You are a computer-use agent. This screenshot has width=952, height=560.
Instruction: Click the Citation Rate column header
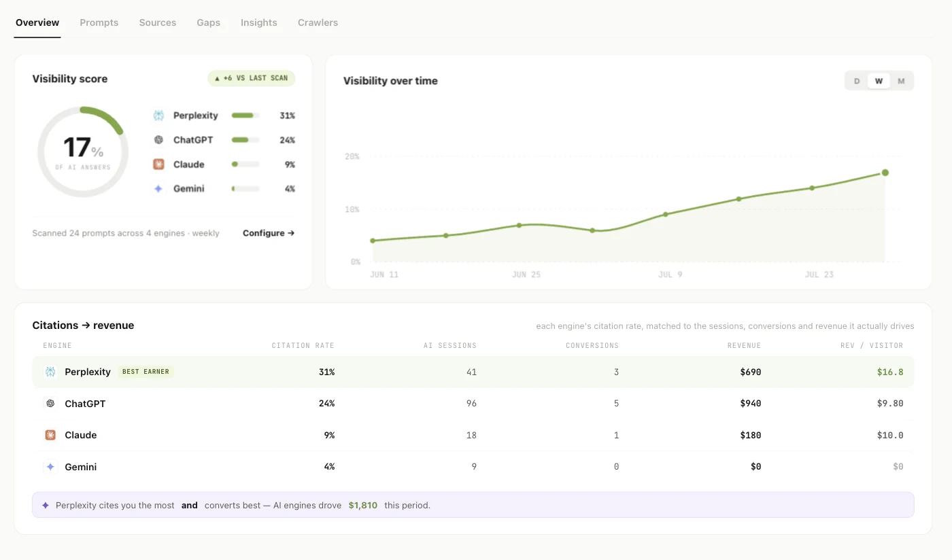[x=303, y=346]
